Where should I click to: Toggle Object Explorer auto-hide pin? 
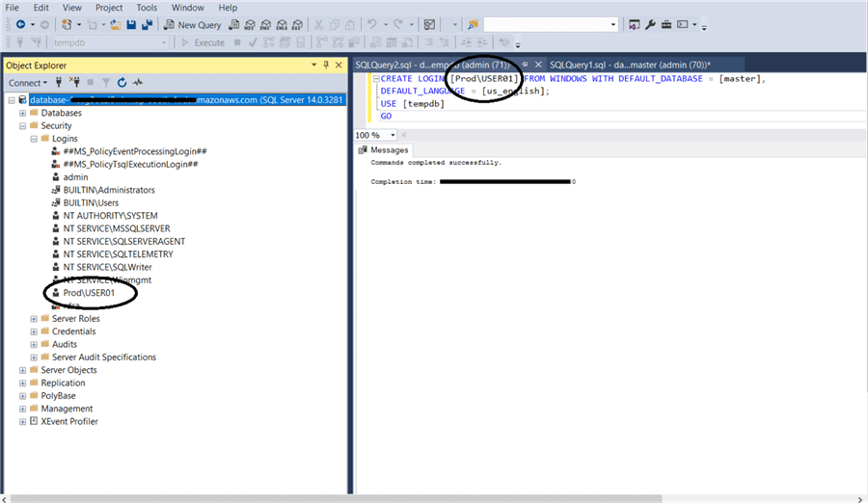pyautogui.click(x=326, y=65)
